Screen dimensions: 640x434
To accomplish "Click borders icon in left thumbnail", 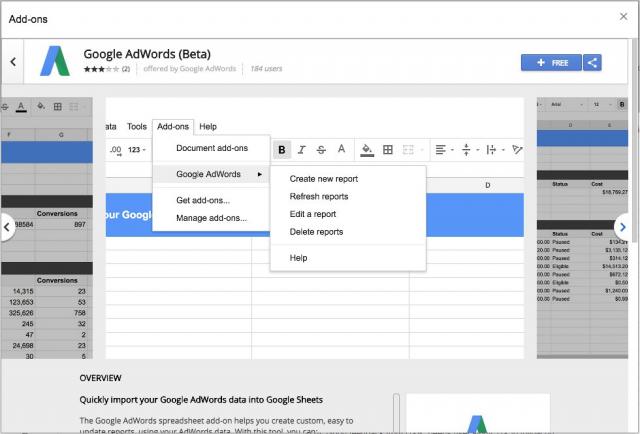I will pos(58,107).
